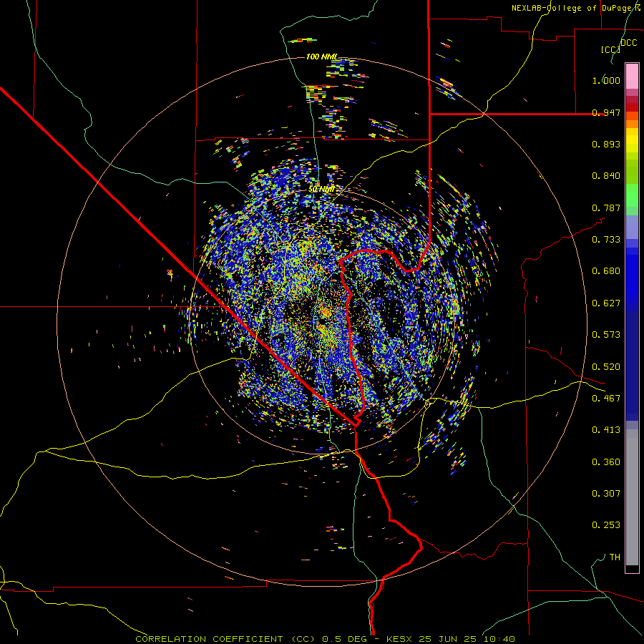Click the KESX station identifier in caption
The height and width of the screenshot is (644, 644).
401,639
